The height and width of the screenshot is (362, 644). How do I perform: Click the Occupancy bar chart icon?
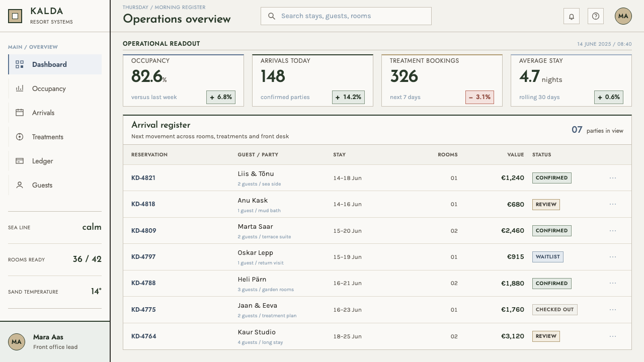tap(20, 88)
